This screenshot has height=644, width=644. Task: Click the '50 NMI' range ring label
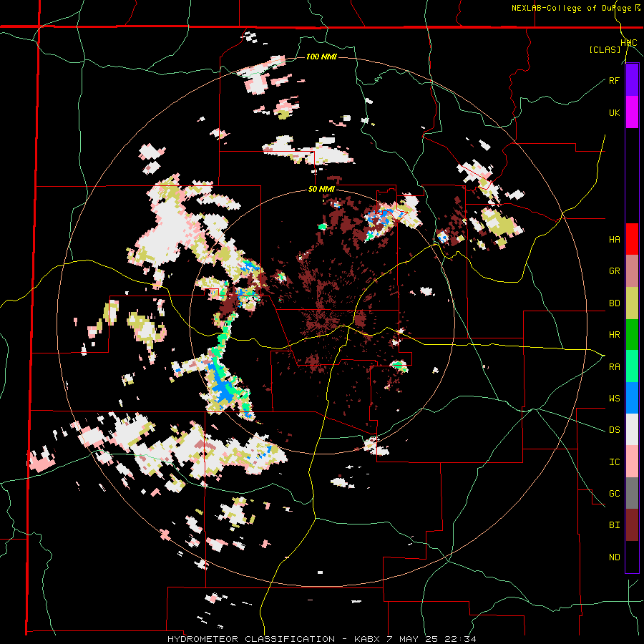pos(321,190)
